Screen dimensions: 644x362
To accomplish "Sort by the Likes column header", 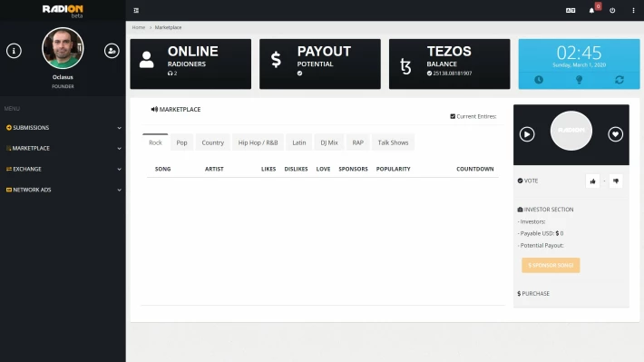I will [268, 169].
